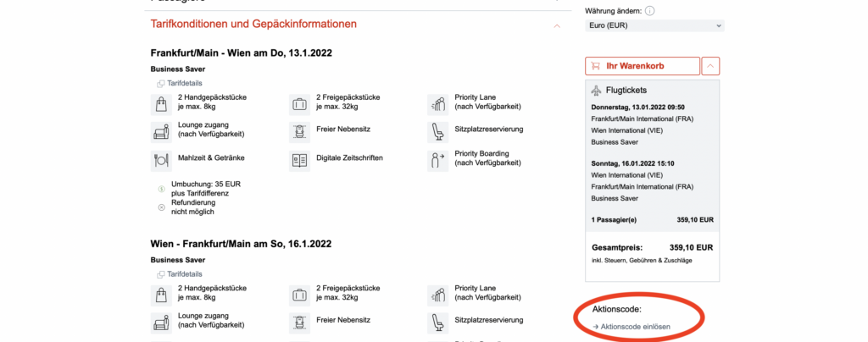Click the Priority Lane icon in Frankfurt/Main - Wien section

click(438, 104)
